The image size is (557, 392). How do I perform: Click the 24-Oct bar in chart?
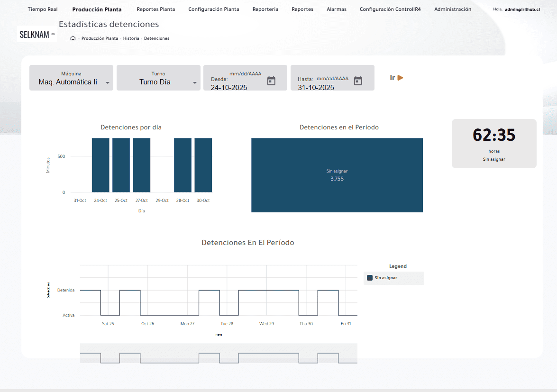pyautogui.click(x=100, y=165)
